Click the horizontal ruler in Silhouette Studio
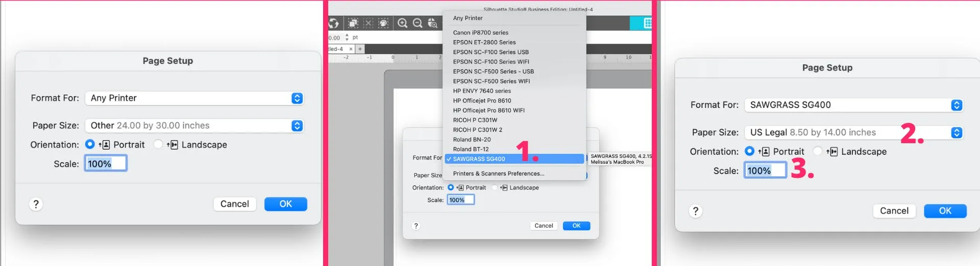980x266 pixels. click(x=490, y=58)
